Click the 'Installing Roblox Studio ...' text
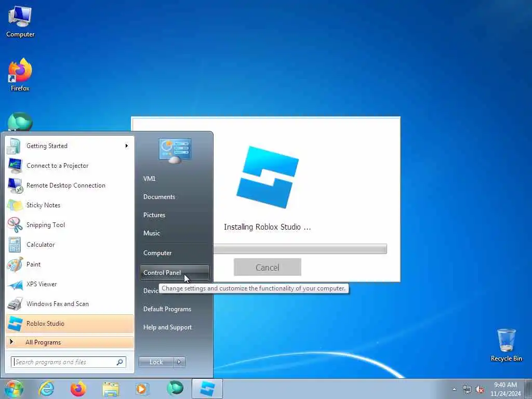532x399 pixels. (x=268, y=227)
